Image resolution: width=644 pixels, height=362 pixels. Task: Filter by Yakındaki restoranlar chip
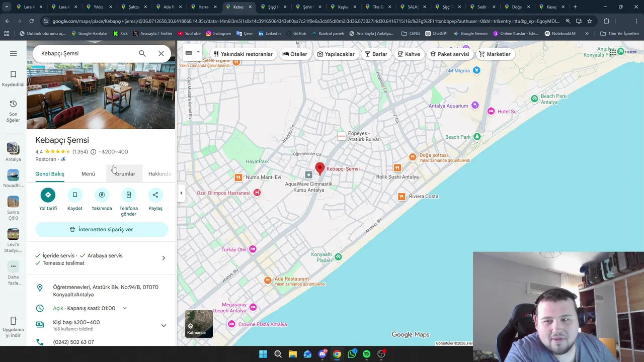tap(243, 54)
